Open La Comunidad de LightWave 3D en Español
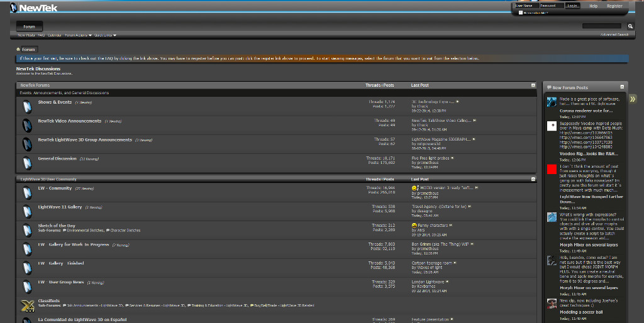Image resolution: width=644 pixels, height=323 pixels. (x=82, y=320)
